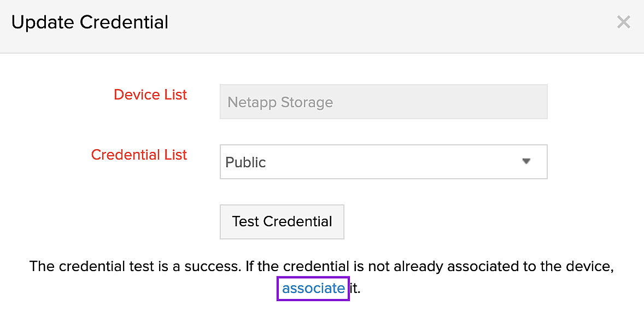This screenshot has height=317, width=644.
Task: Click the word 'it.' after associate
Action: tap(355, 288)
